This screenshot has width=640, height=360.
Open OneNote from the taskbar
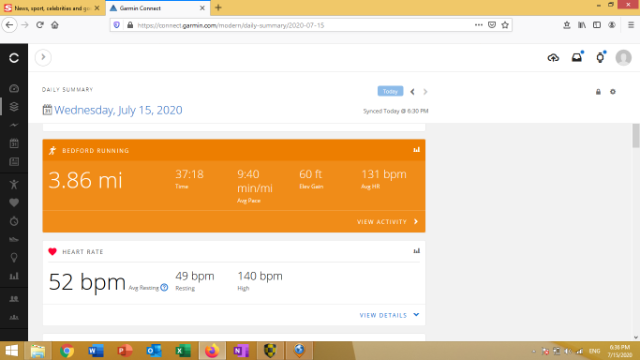point(241,351)
